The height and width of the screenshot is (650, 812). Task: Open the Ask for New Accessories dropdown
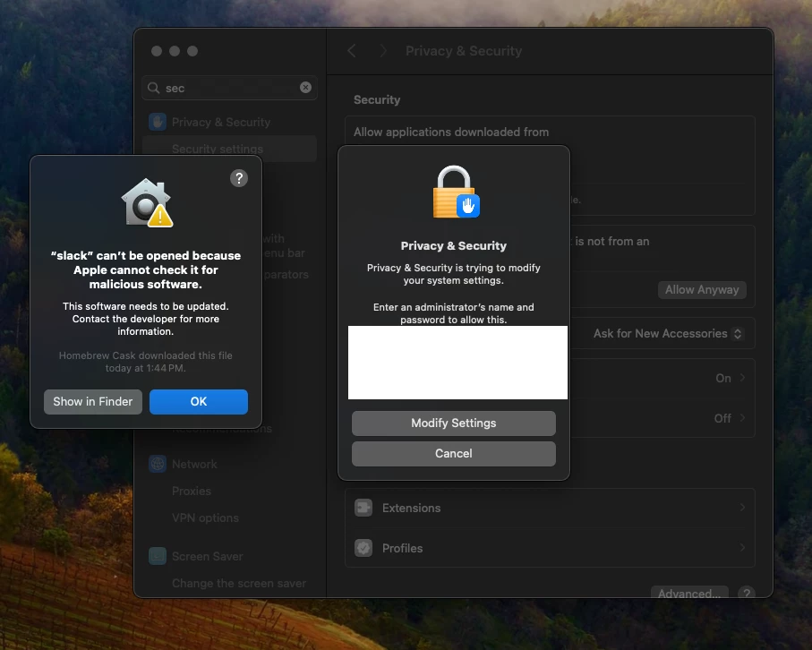pyautogui.click(x=668, y=334)
